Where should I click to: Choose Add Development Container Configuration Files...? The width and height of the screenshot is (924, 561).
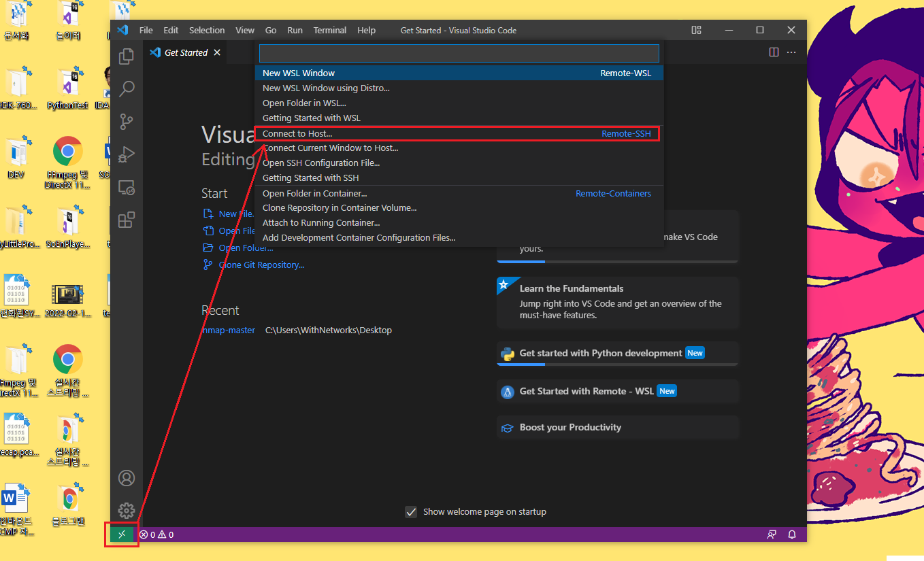pos(459,237)
